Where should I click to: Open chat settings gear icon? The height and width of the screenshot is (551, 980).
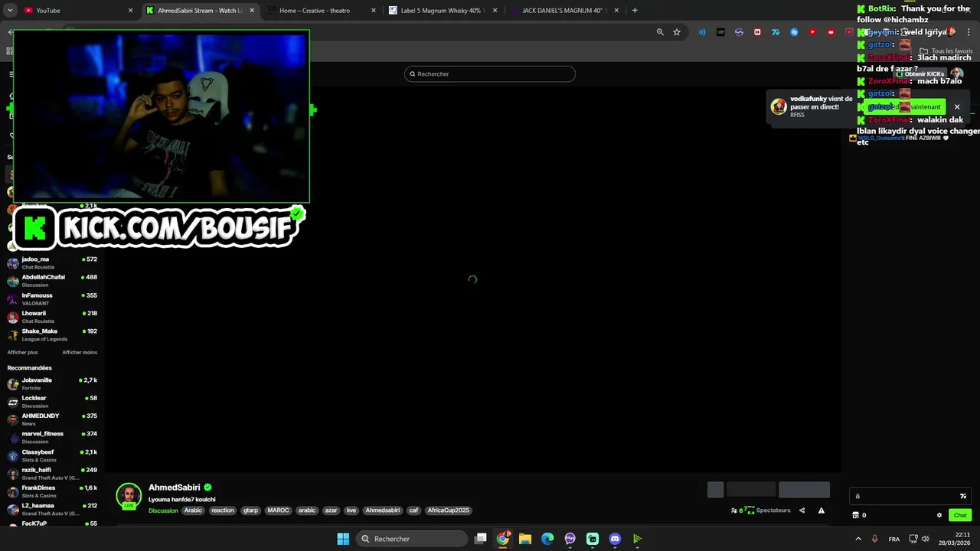click(939, 515)
